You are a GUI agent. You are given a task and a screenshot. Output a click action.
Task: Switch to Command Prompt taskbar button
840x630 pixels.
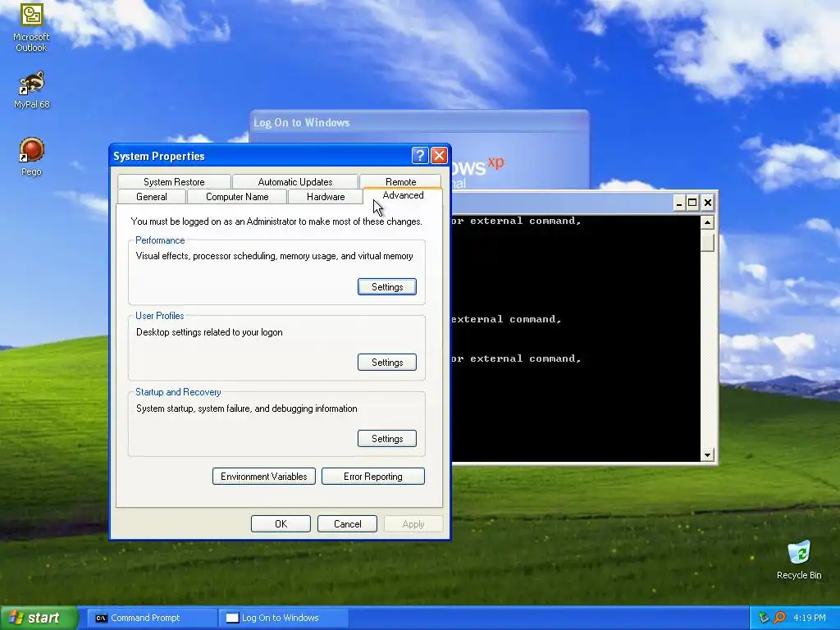point(152,618)
